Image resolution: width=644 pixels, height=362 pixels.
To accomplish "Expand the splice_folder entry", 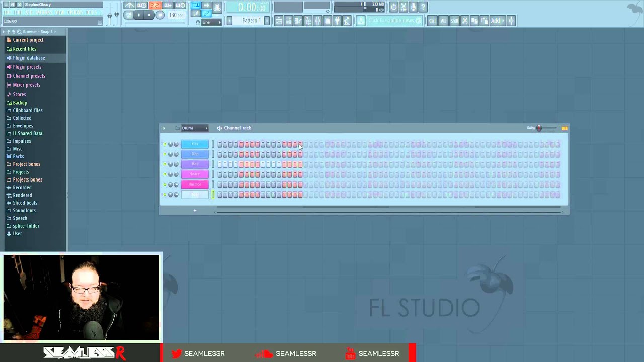I will (26, 226).
